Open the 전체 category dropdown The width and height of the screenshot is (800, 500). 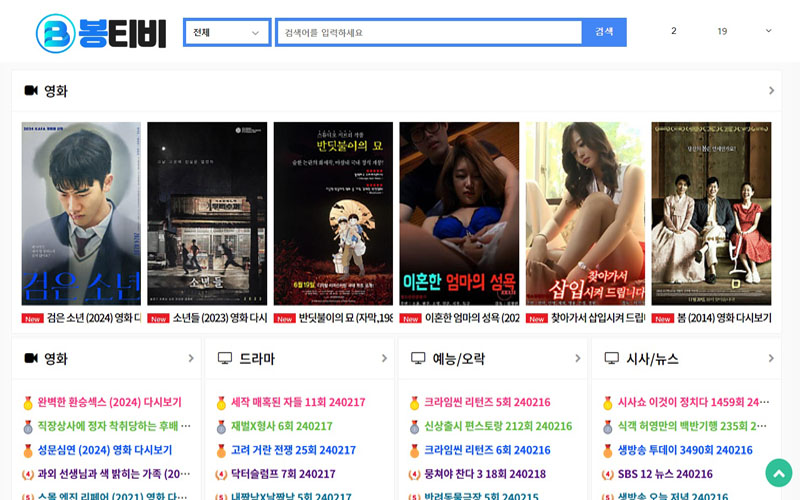pyautogui.click(x=227, y=33)
